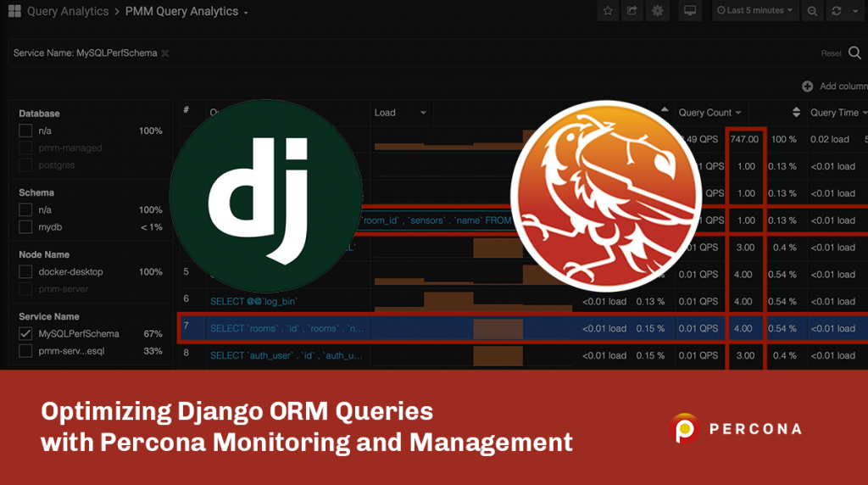Viewport: 868px width, 485px height.
Task: Enable the mydb schema checkbox
Action: pos(25,227)
